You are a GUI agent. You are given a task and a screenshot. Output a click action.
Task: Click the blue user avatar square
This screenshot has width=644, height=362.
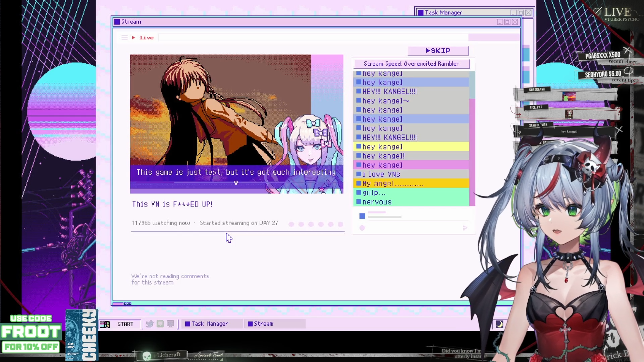click(x=362, y=216)
